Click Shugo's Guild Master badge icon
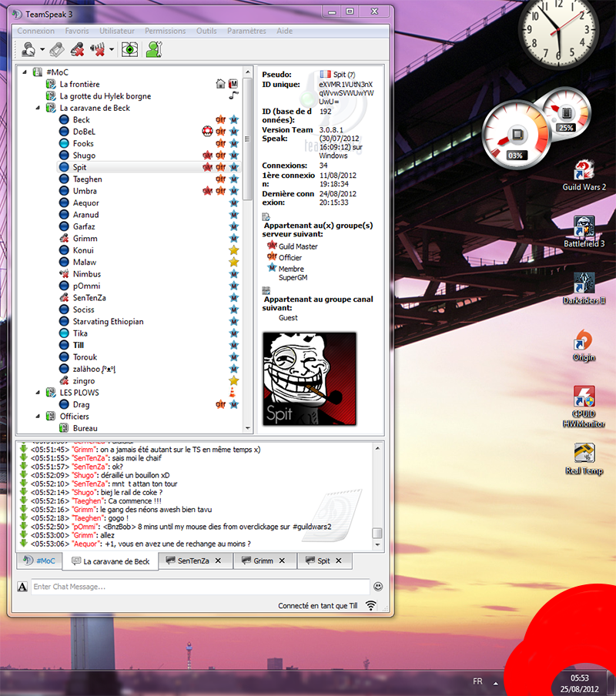 (207, 156)
